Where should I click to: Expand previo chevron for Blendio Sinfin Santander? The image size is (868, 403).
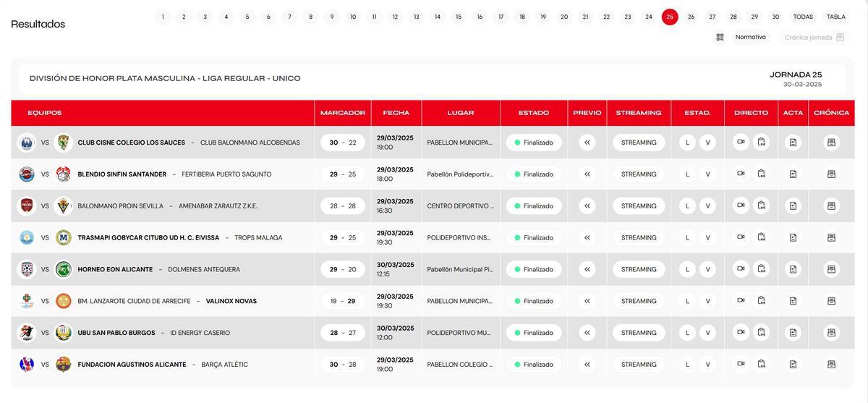(587, 174)
